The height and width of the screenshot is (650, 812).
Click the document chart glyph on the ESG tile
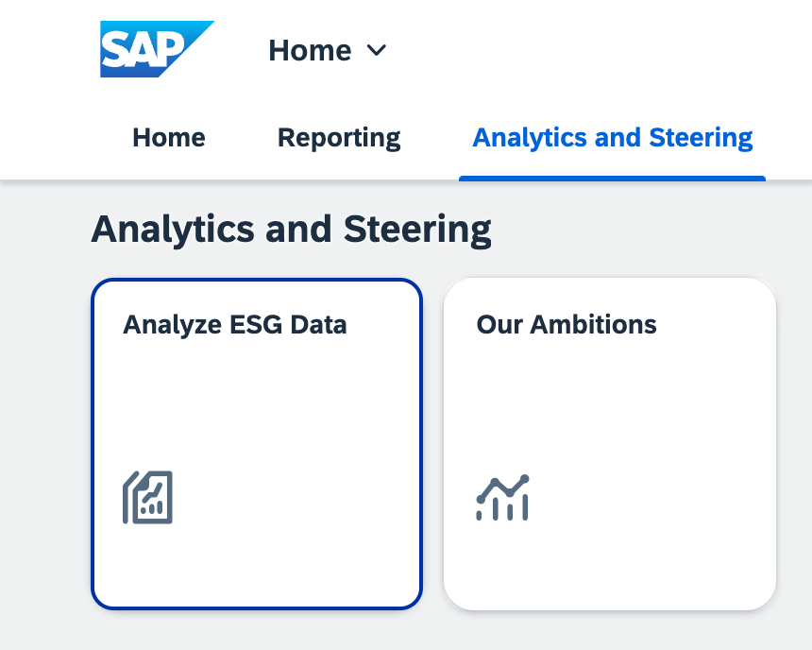[x=147, y=497]
